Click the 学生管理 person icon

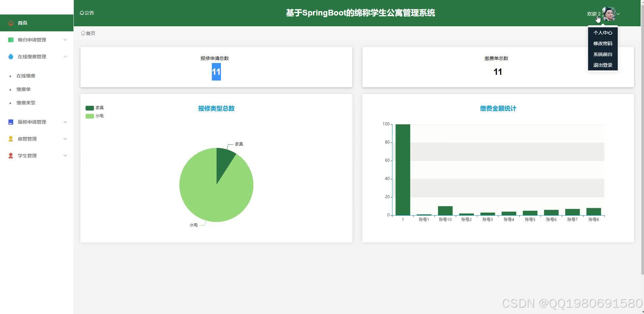click(x=10, y=155)
